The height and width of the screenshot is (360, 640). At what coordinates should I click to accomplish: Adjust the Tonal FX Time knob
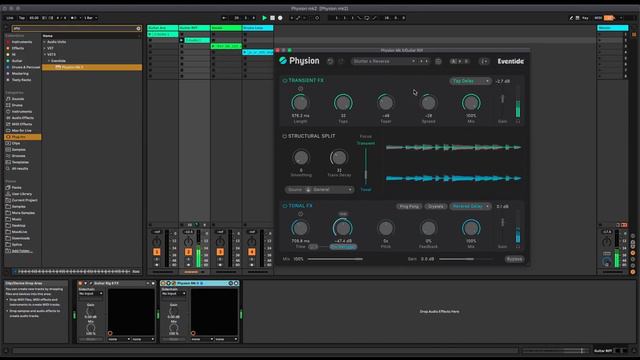[300, 228]
